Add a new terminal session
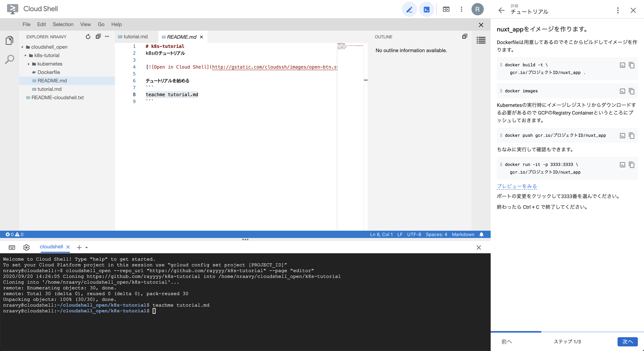Image resolution: width=644 pixels, height=351 pixels. click(x=79, y=247)
